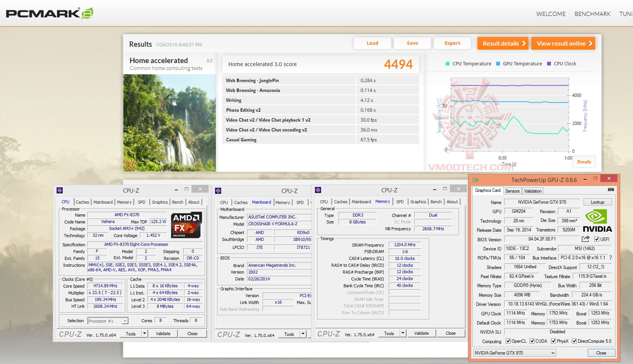Viewport: 633px width, 364px height.
Task: Click the Memory Size value 4096 MB
Action: pos(522,295)
